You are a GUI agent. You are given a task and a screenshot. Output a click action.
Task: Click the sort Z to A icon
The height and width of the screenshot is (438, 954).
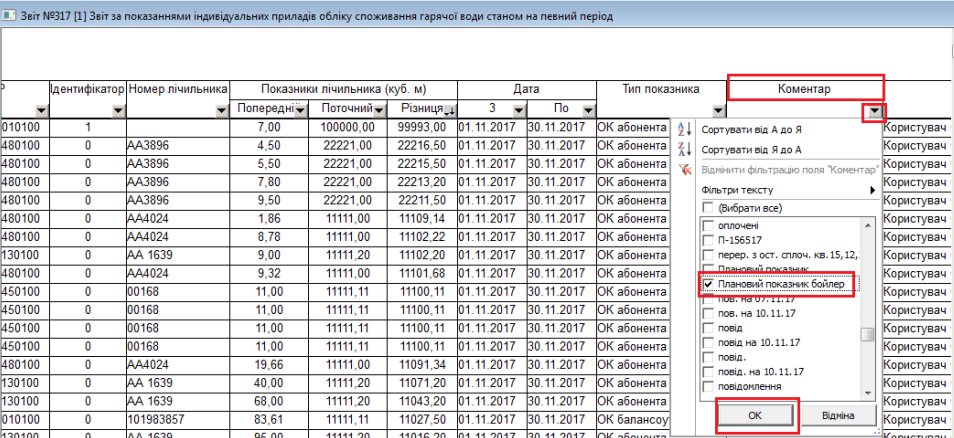[x=684, y=149]
